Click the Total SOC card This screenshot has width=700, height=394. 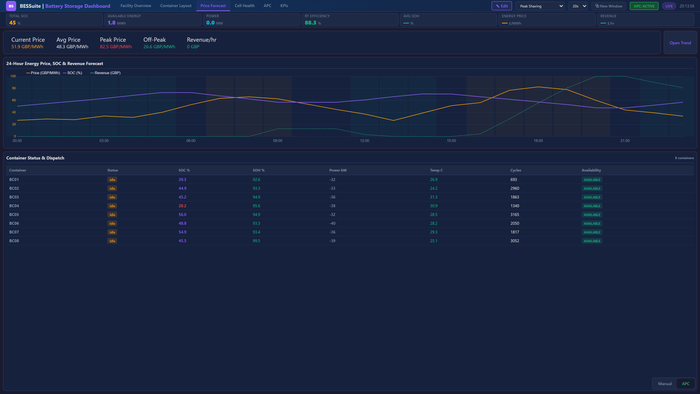tap(54, 20)
